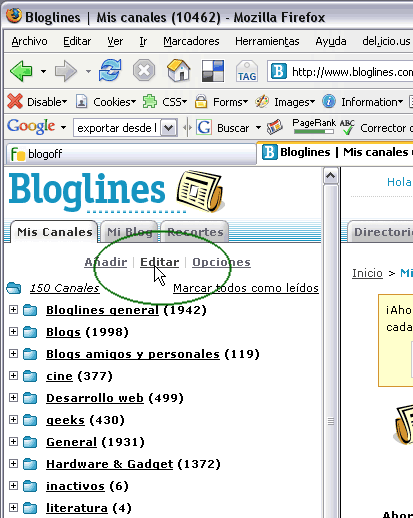Screen dimensions: 413x518
Task: Click Marcar todos como leídos link
Action: pyautogui.click(x=246, y=288)
